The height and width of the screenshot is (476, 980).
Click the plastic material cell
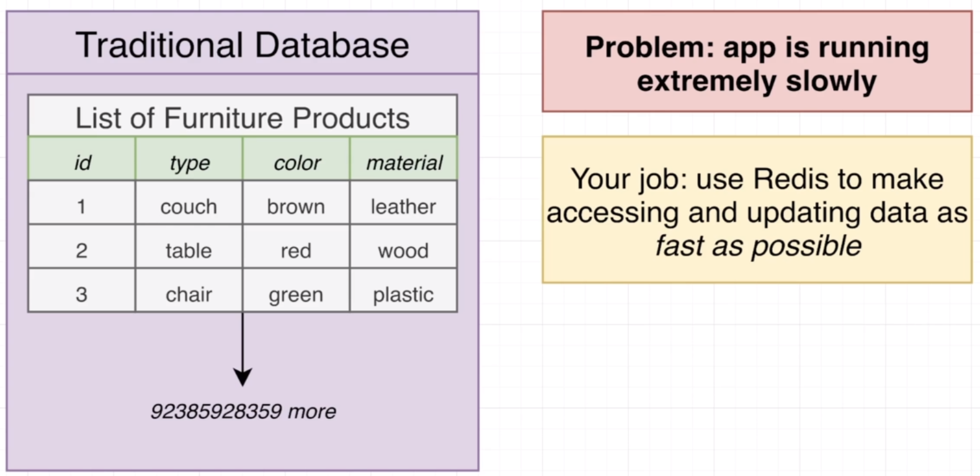point(403,294)
